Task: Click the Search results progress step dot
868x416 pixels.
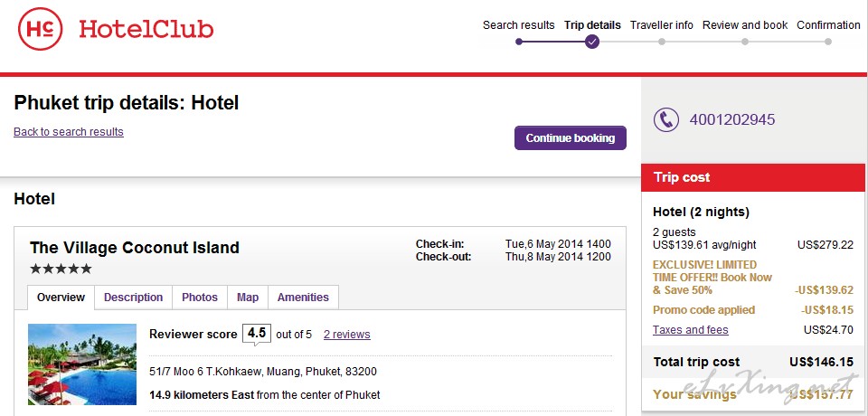Action: [519, 42]
